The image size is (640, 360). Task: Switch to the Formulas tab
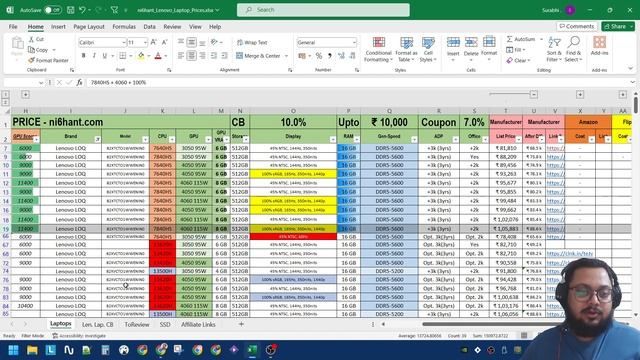[x=124, y=27]
